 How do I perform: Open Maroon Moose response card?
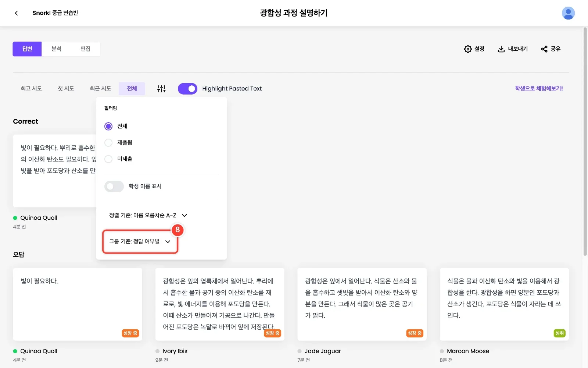[504, 304]
